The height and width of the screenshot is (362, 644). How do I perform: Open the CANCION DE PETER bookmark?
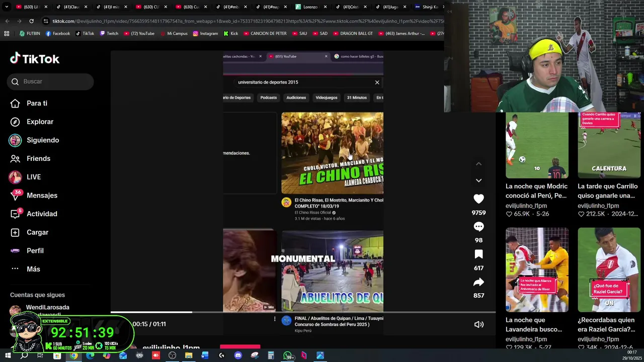(265, 34)
